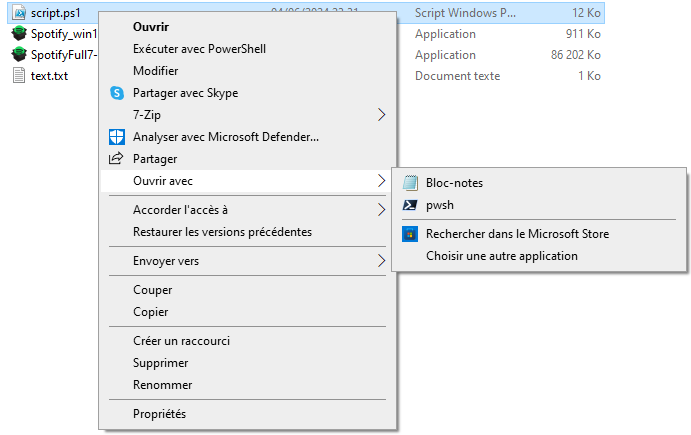Choose Supprimer to delete the file
The height and width of the screenshot is (435, 691).
160,363
